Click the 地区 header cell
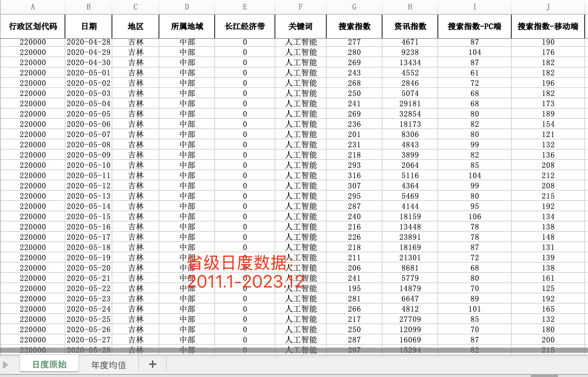588x377 pixels. [x=135, y=26]
